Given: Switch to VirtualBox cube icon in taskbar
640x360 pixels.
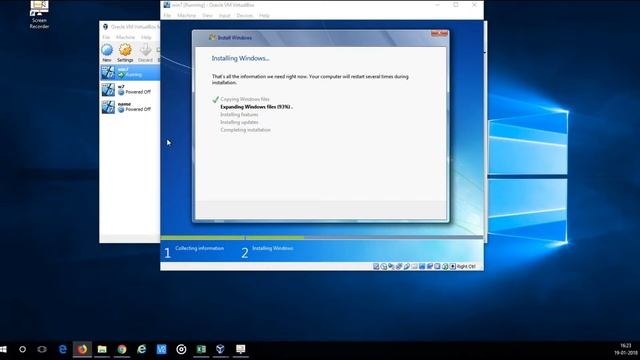Looking at the screenshot, I should pyautogui.click(x=220, y=349).
